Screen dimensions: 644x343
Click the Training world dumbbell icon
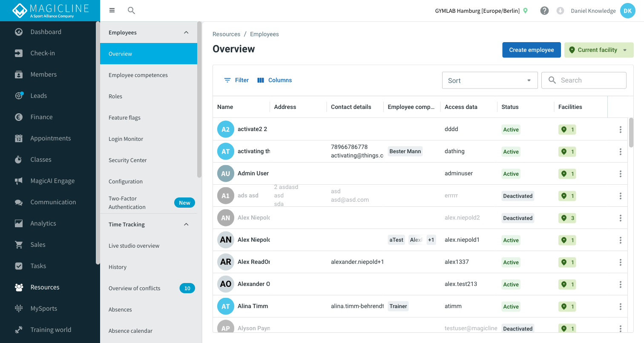[x=19, y=330]
